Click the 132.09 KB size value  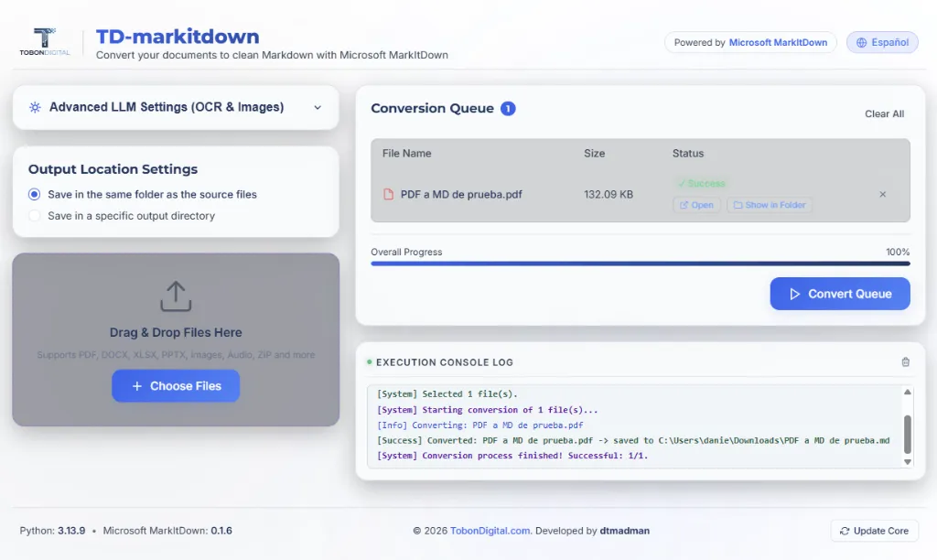609,194
